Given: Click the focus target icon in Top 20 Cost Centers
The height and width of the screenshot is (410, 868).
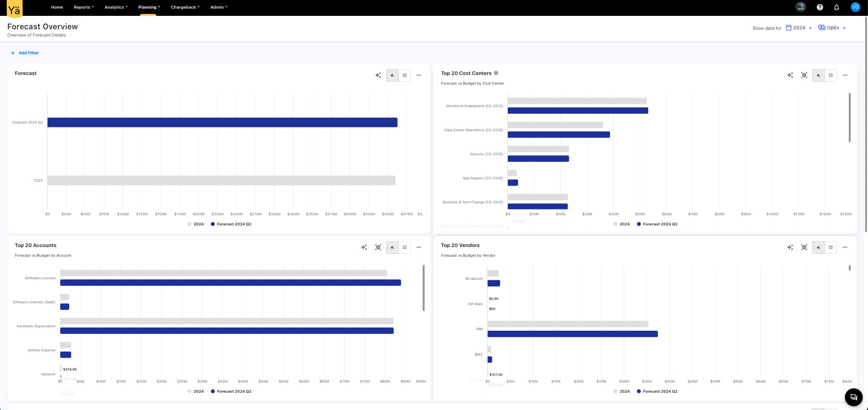Looking at the screenshot, I should (x=804, y=75).
